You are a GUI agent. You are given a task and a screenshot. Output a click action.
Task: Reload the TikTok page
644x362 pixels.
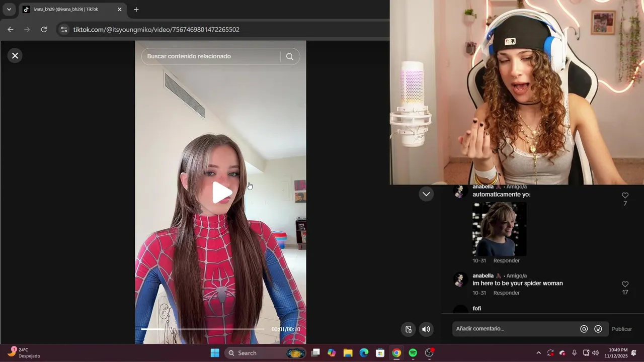click(x=44, y=30)
